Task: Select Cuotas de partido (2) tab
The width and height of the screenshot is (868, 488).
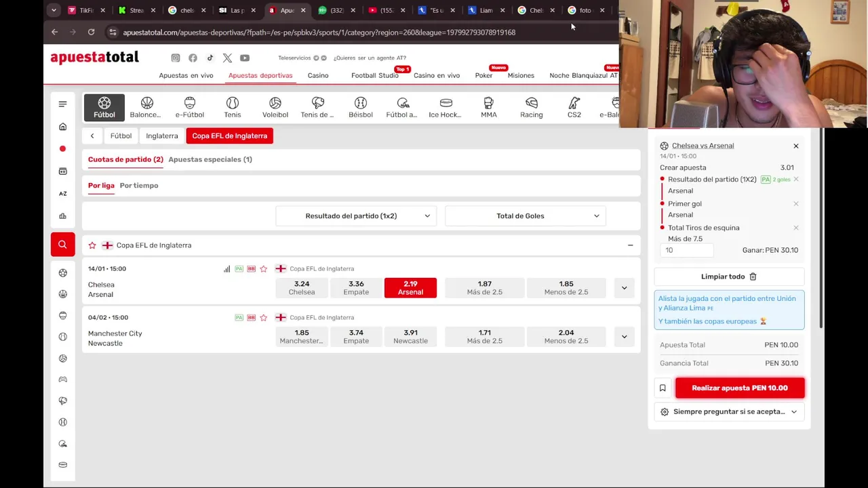Action: (125, 159)
